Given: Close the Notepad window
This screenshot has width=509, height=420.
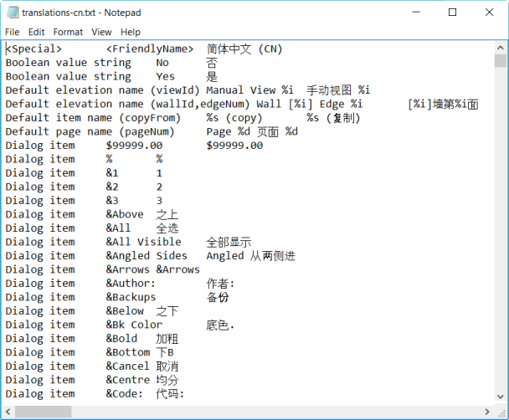Looking at the screenshot, I should tap(489, 13).
